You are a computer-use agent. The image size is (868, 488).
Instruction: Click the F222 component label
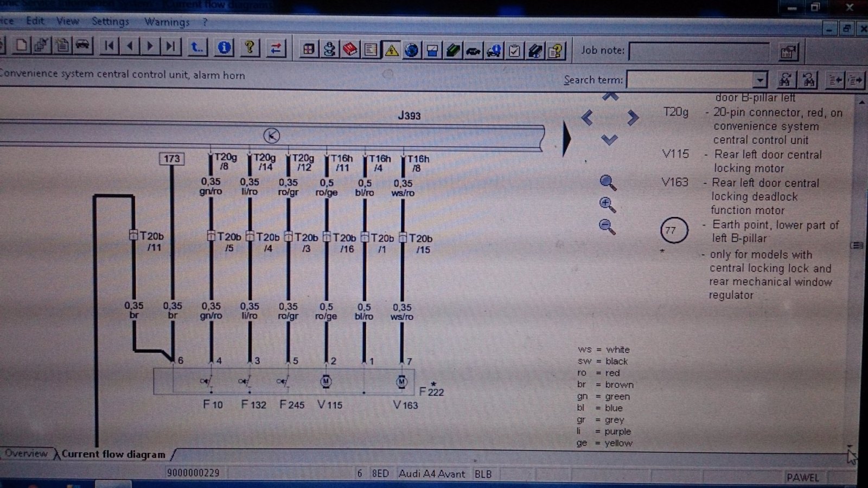coord(431,391)
